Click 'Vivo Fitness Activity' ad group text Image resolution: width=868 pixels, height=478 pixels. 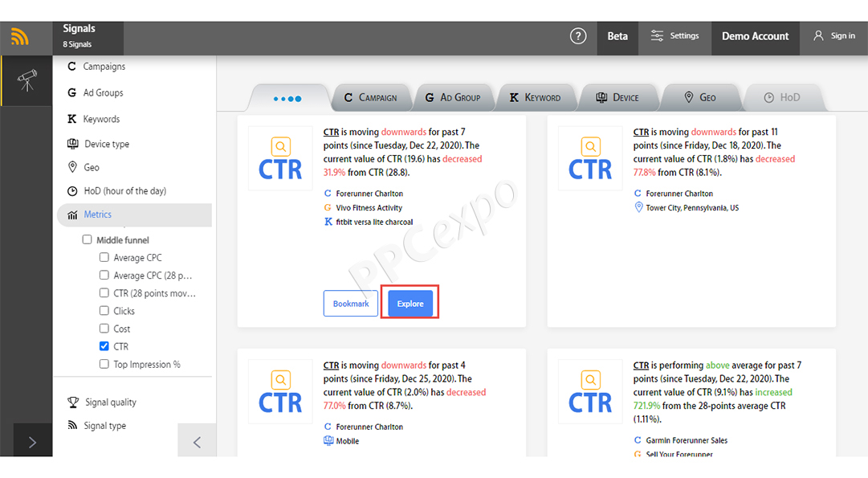[x=369, y=208]
